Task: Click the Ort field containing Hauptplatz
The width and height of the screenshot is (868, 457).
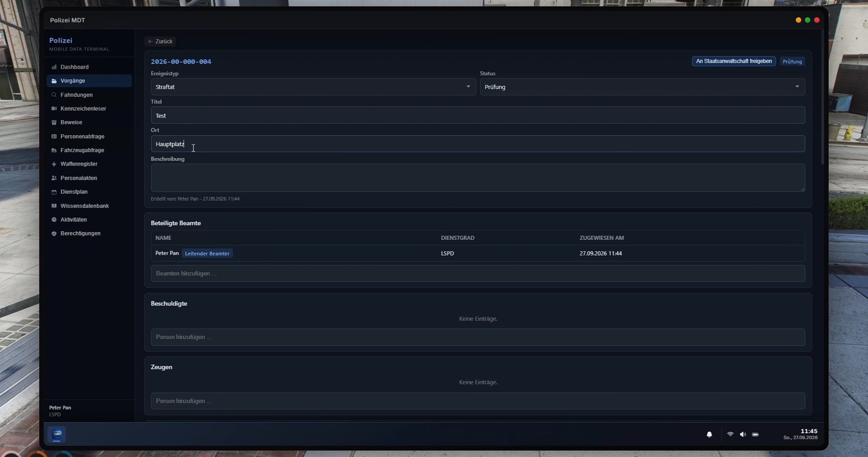Action: coord(478,143)
